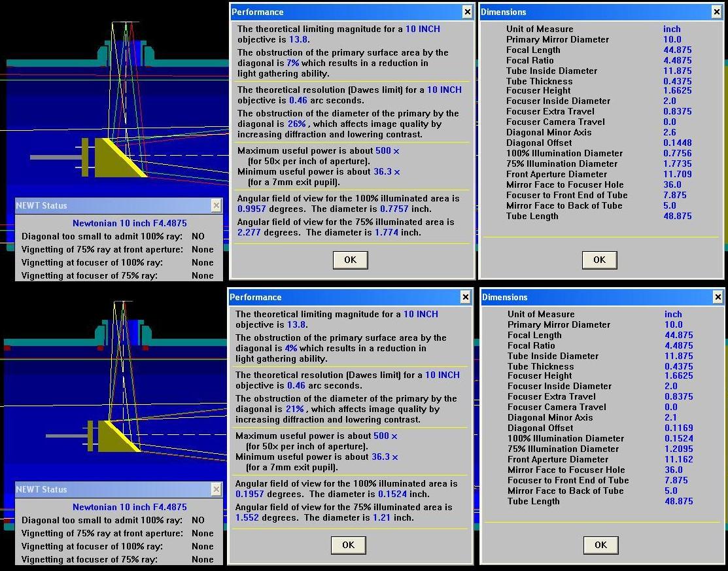Click the 0.9957 degrees field of view value
The image size is (728, 571).
tap(252, 209)
